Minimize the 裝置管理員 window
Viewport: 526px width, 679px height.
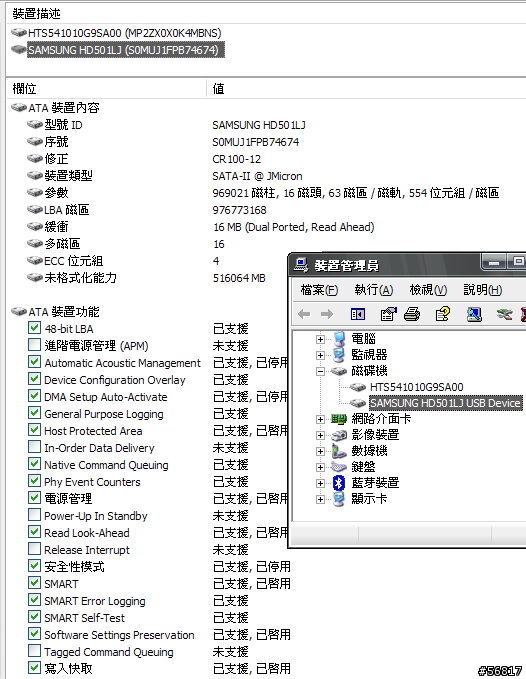(x=494, y=262)
